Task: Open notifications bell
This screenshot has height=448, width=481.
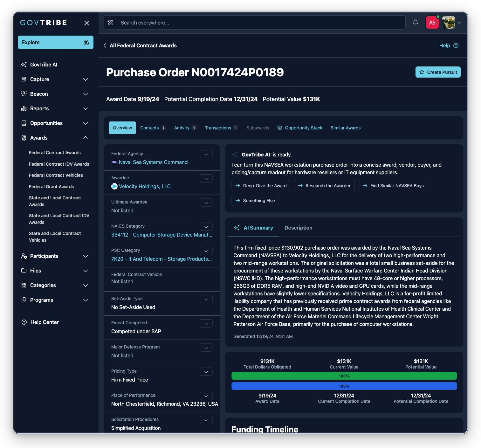Action: (x=415, y=22)
